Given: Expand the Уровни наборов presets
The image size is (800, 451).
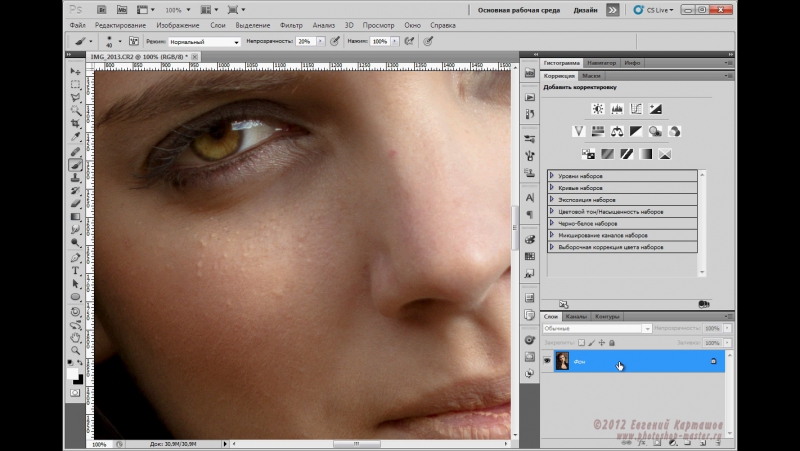Looking at the screenshot, I should tap(552, 176).
